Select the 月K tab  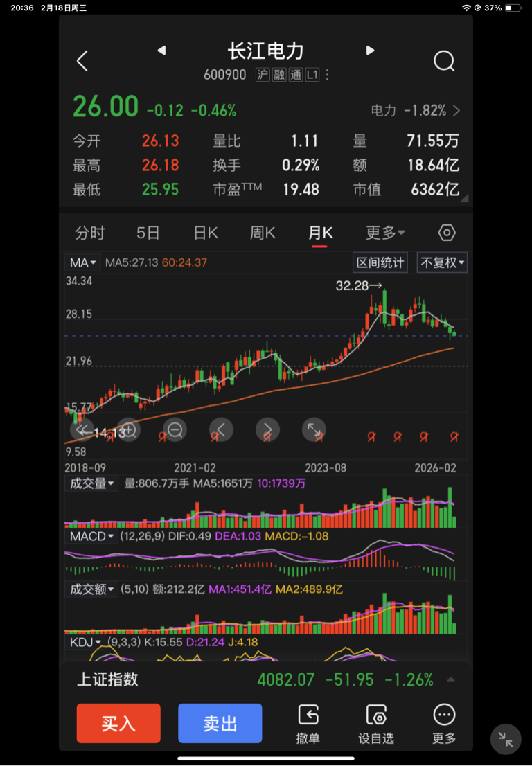[x=321, y=233]
